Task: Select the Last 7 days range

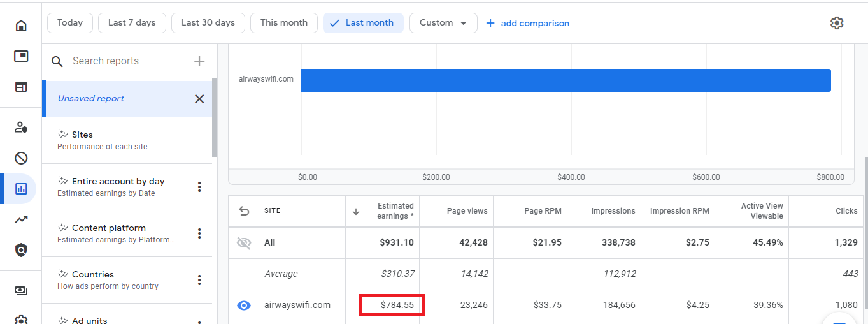Action: coord(132,23)
